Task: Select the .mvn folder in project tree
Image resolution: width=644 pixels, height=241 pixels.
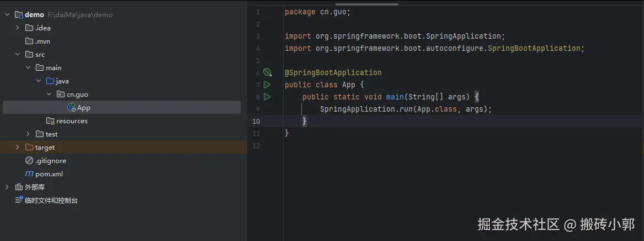Action: click(x=42, y=41)
